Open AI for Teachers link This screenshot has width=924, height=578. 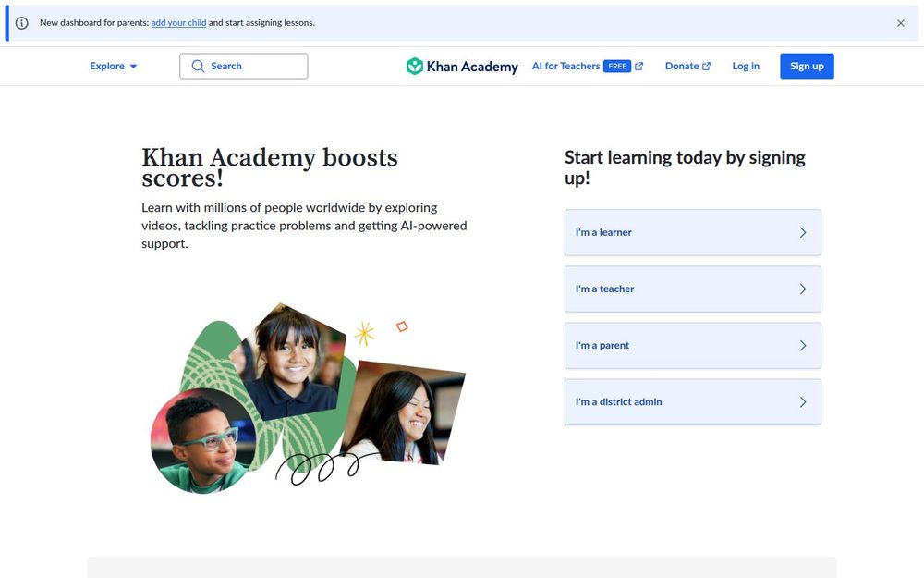click(x=587, y=66)
